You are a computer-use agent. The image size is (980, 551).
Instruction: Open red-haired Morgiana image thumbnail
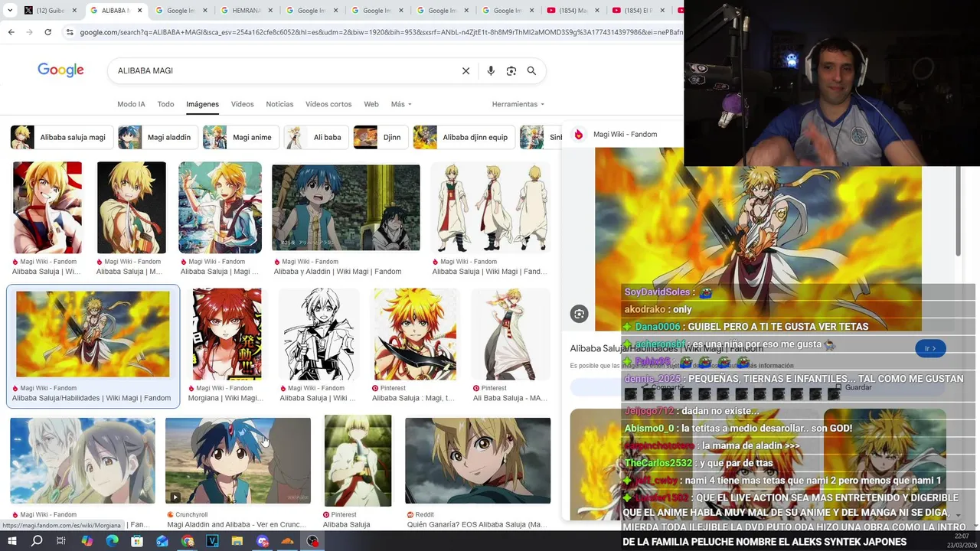[x=227, y=334]
